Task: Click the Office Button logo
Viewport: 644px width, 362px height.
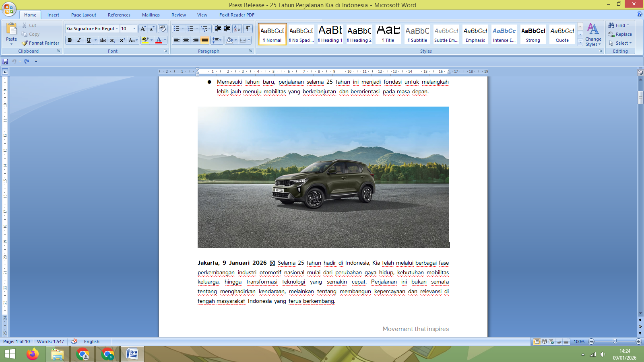Action: [x=9, y=8]
